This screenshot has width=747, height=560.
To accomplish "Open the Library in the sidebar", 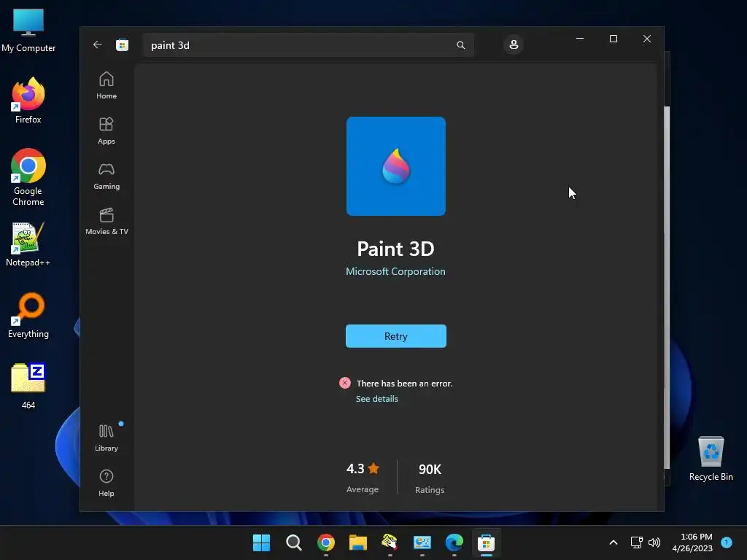I will click(107, 437).
